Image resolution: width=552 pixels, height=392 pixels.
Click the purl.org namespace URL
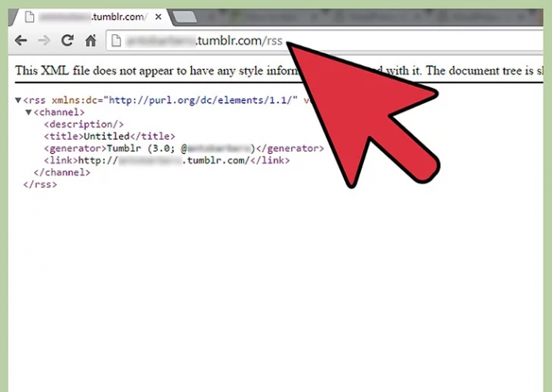tap(202, 101)
